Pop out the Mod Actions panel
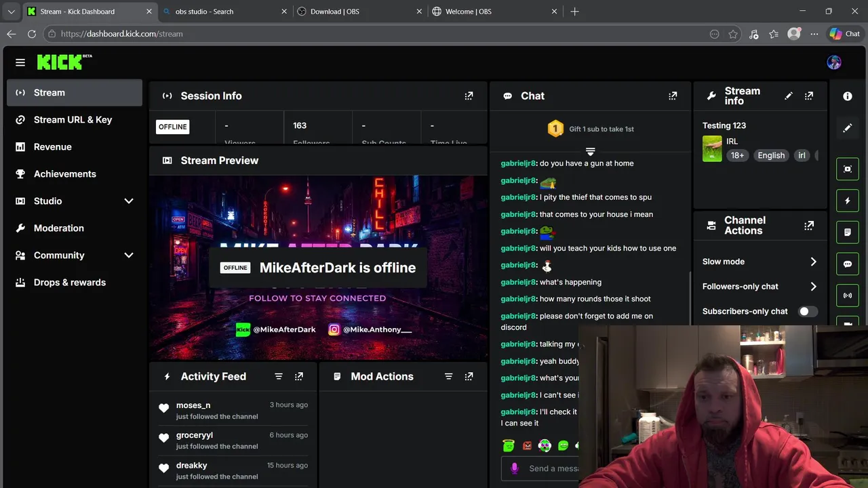 469,376
